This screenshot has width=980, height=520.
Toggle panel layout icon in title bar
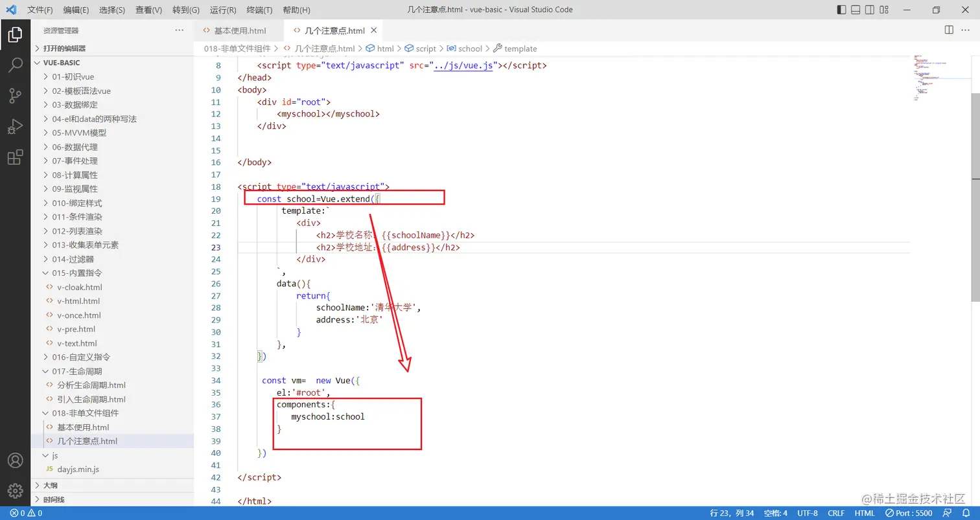click(x=856, y=10)
